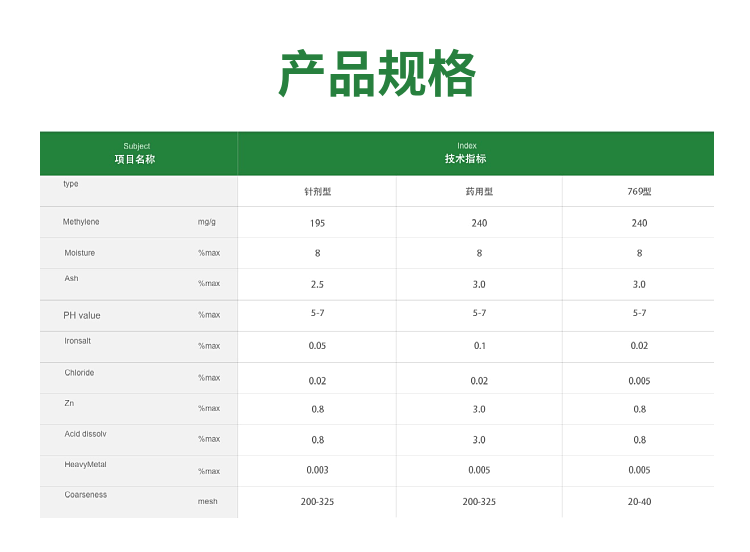Select the Chloride row label
The image size is (750, 552).
(x=79, y=373)
